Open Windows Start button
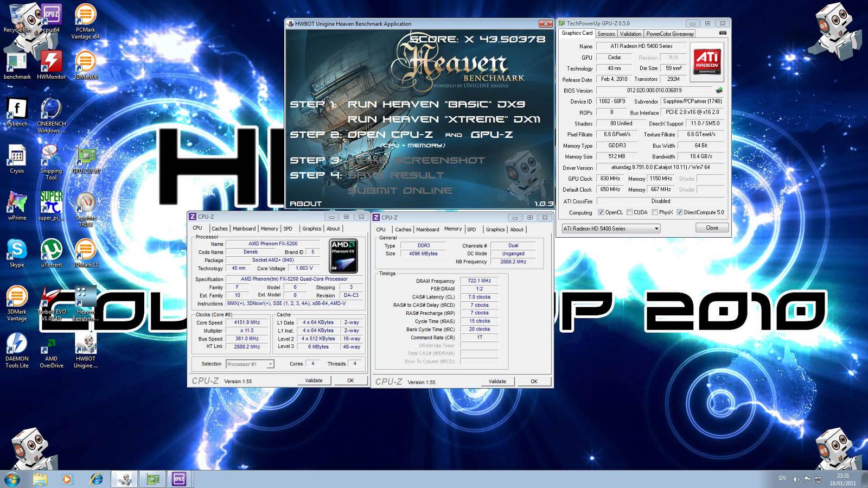 [12, 479]
